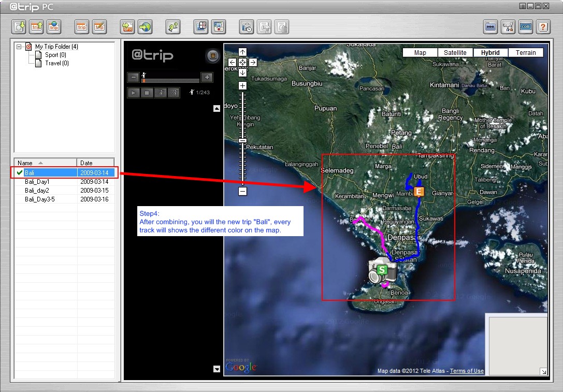Decrease playback with the minus button
The height and width of the screenshot is (392, 563).
(x=133, y=77)
